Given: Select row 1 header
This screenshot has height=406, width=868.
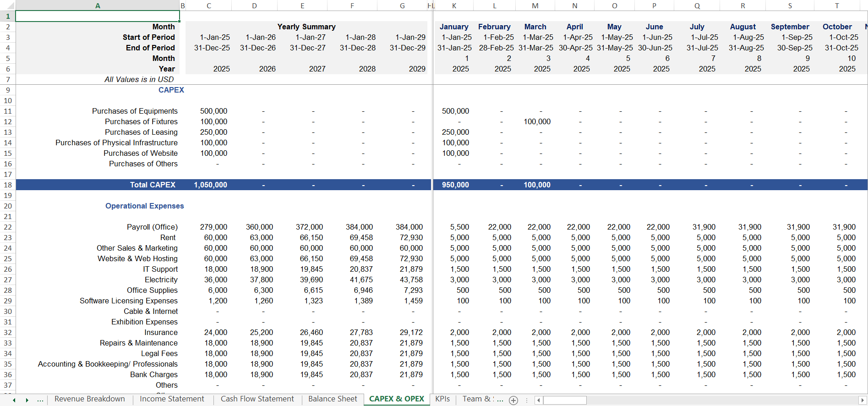Looking at the screenshot, I should [x=8, y=16].
